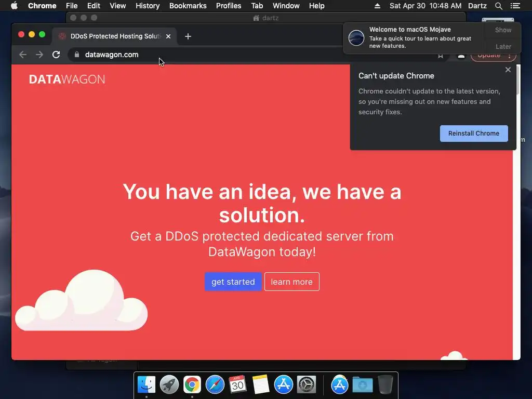Click the learn more button

click(x=292, y=282)
